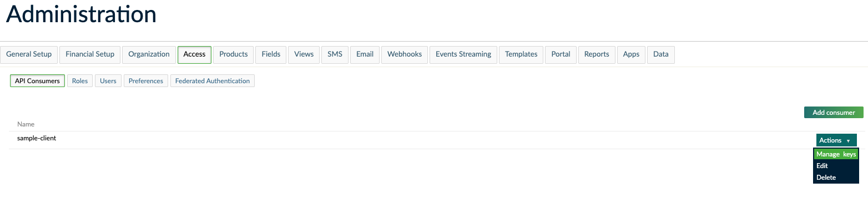Open the Roles sub-tab
868x223 pixels.
point(80,81)
